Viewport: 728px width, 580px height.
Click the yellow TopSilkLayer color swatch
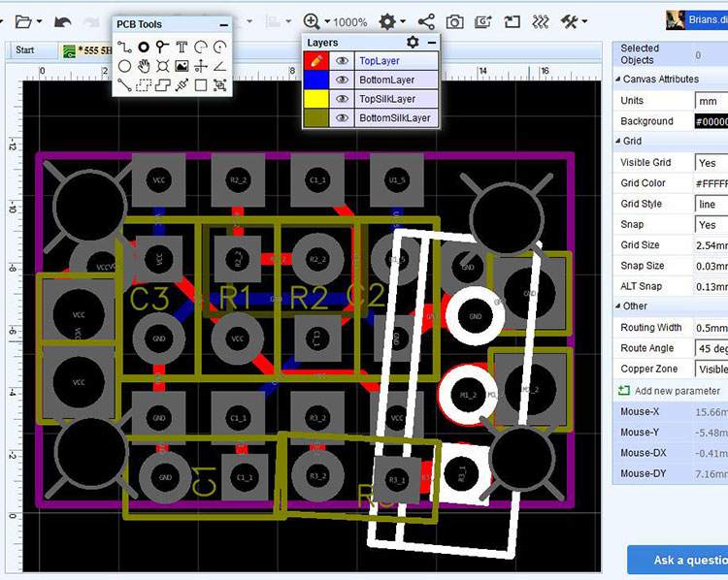click(315, 99)
